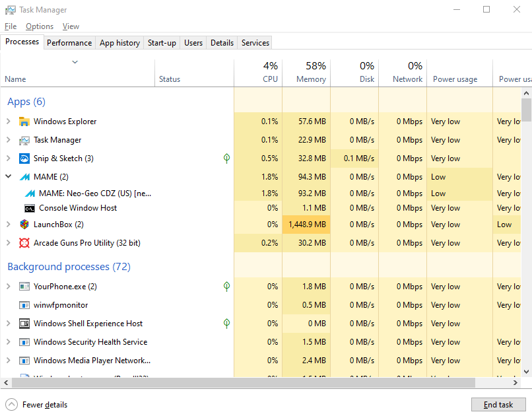This screenshot has width=532, height=420.
Task: Click the Arcade Guns Pro Utility icon
Action: (x=24, y=243)
